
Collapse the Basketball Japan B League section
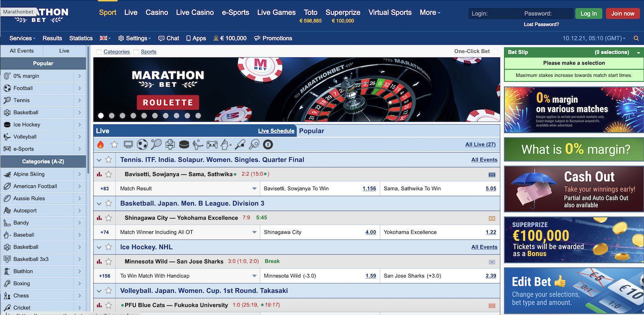tap(99, 204)
